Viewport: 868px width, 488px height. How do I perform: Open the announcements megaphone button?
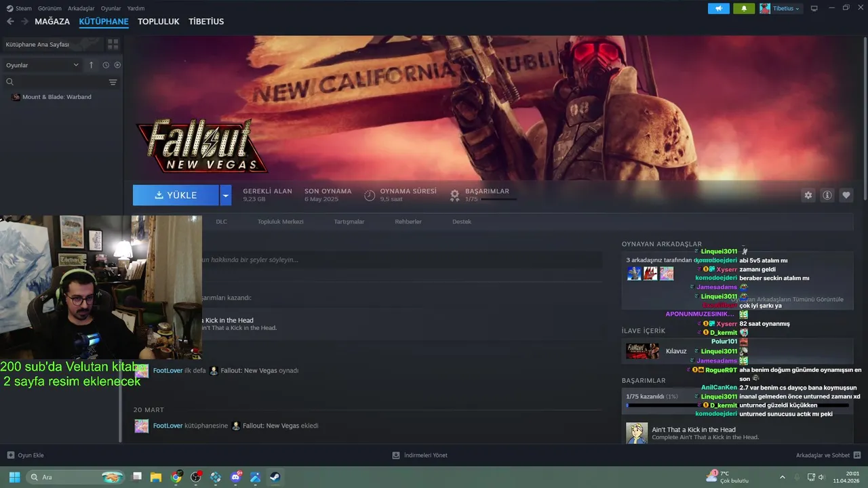click(x=719, y=8)
